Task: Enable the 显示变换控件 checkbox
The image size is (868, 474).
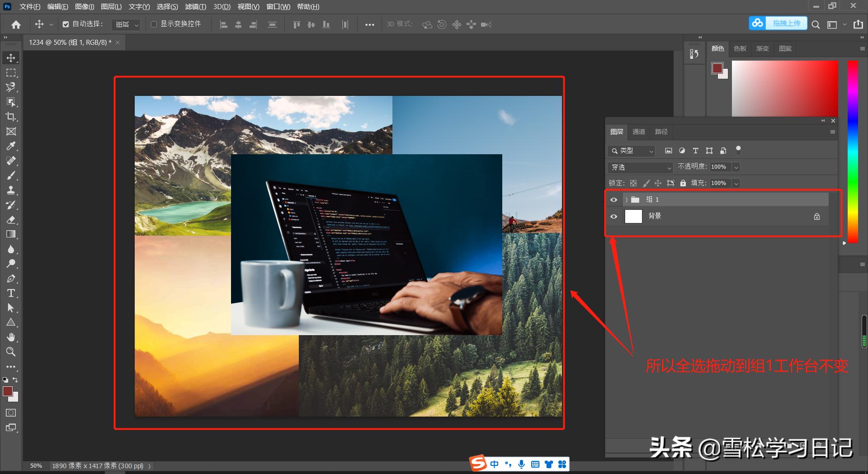Action: click(154, 24)
